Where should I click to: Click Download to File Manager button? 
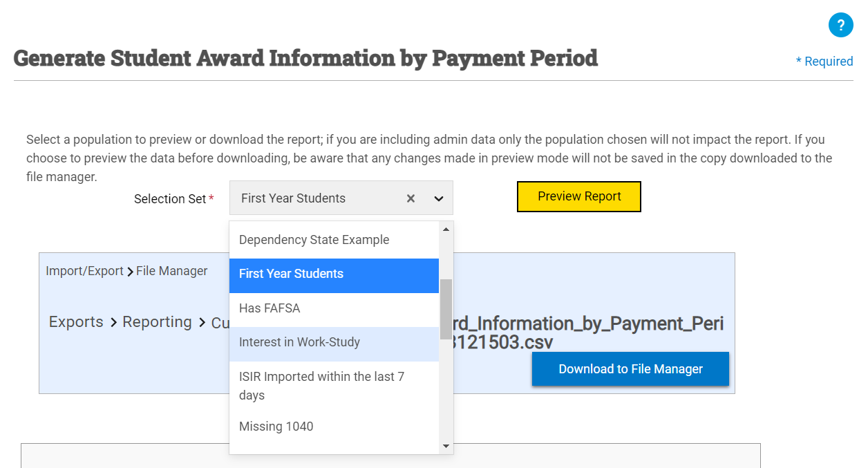[630, 369]
